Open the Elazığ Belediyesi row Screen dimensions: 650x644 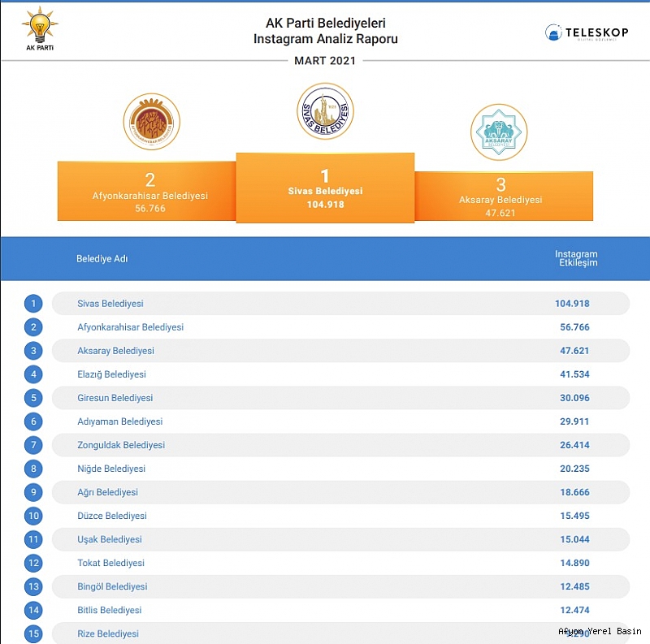111,374
